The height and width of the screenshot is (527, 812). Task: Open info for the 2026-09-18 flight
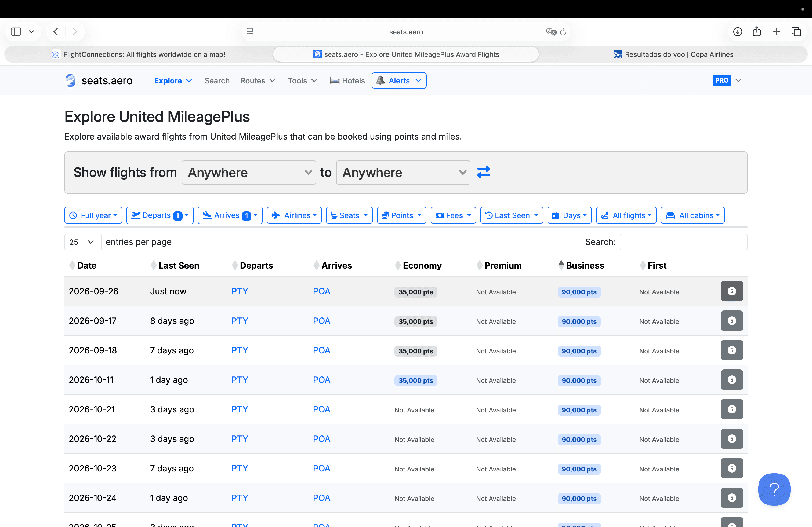pos(731,350)
